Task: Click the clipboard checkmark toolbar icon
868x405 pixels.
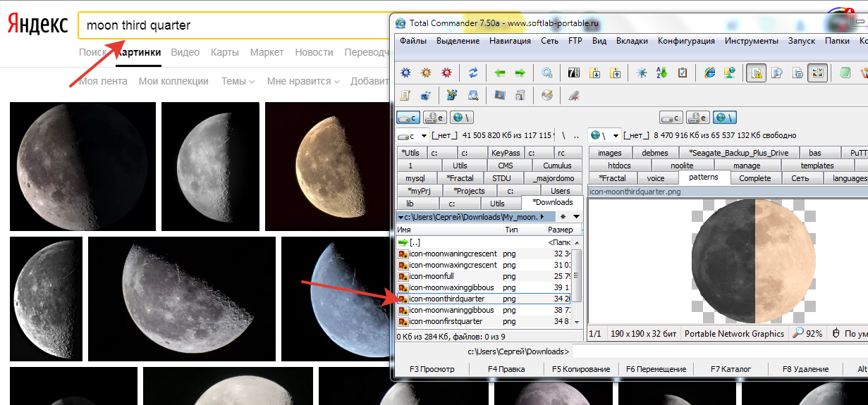Action: [682, 73]
